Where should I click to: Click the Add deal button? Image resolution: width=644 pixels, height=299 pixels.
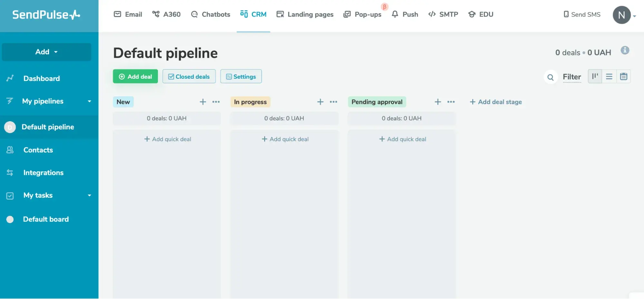(x=135, y=76)
